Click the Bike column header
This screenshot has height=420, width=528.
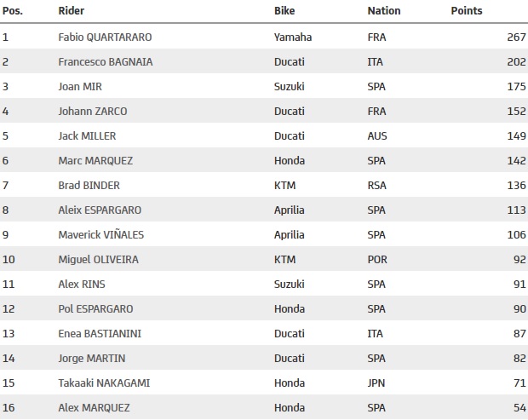coord(284,11)
